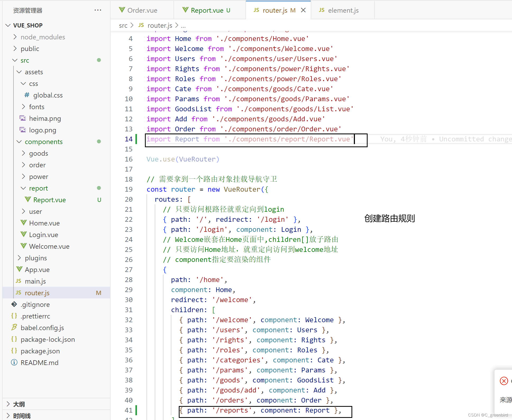The height and width of the screenshot is (420, 512).
Task: Click the JS icon beside main.js
Action: coord(19,281)
